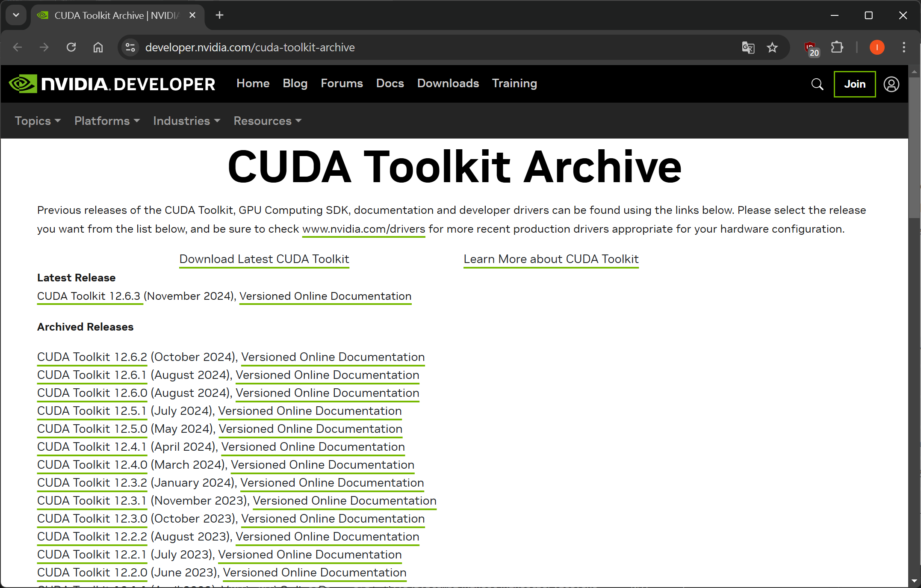Reload the page using the refresh icon
The height and width of the screenshot is (588, 921).
click(71, 47)
